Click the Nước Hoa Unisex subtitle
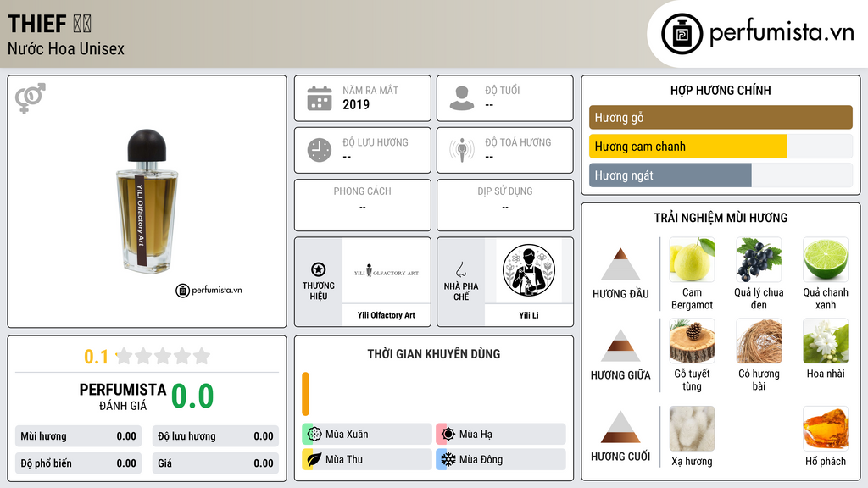This screenshot has width=868, height=488. click(66, 49)
